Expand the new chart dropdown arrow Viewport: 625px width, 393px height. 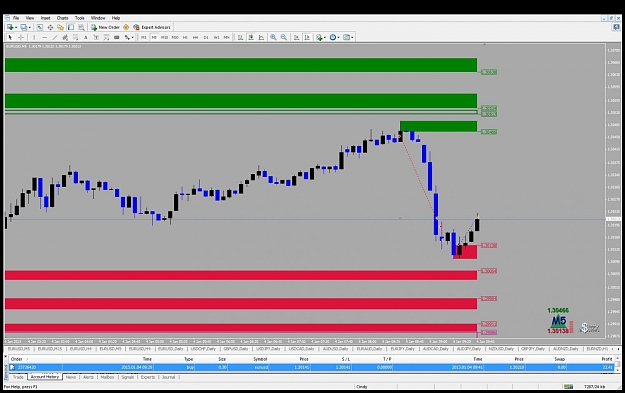[x=16, y=28]
